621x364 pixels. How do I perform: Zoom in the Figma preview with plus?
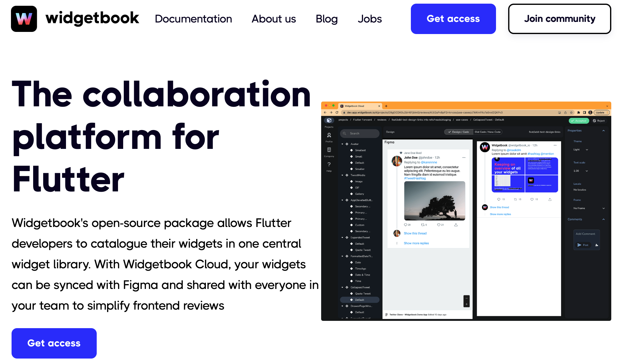point(467,304)
